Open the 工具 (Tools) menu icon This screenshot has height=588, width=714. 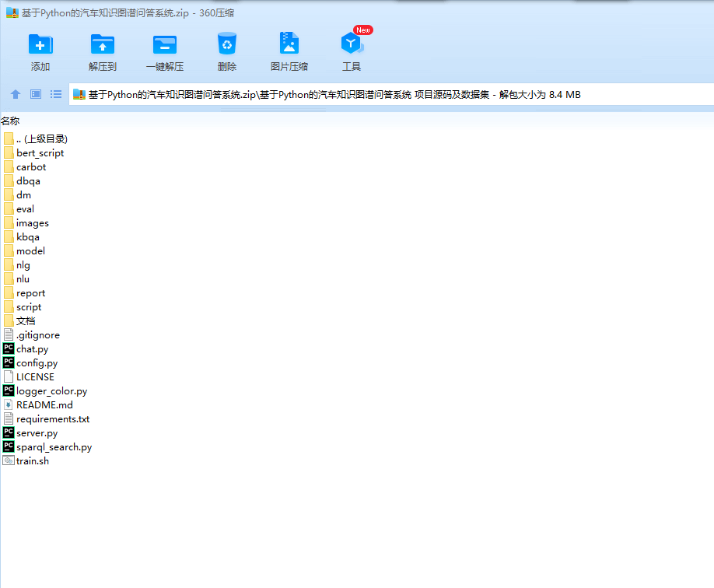(351, 44)
